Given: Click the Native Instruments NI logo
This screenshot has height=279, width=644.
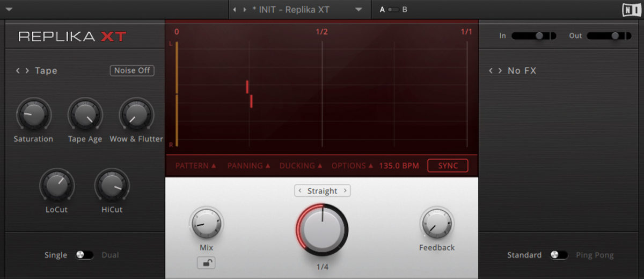Looking at the screenshot, I should coord(631,10).
